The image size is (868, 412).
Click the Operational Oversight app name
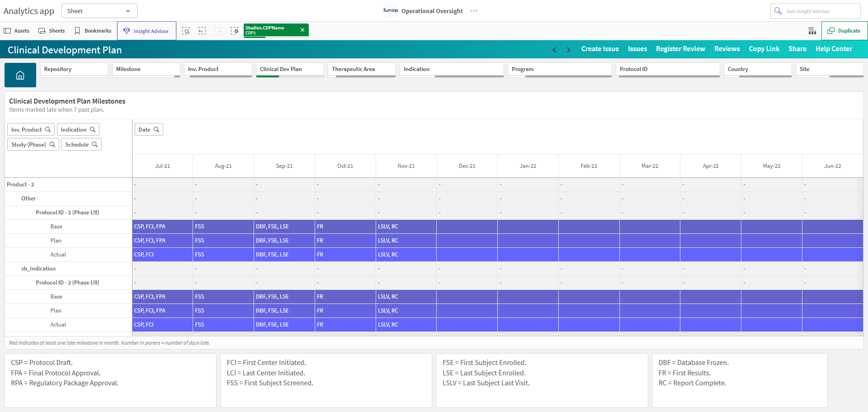point(432,11)
